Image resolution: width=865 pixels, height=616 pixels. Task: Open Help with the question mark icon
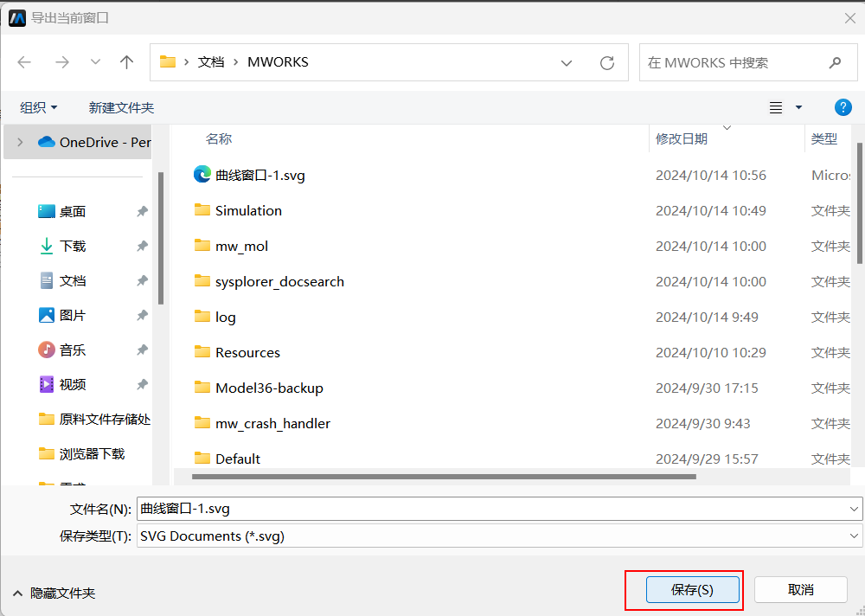[x=843, y=107]
